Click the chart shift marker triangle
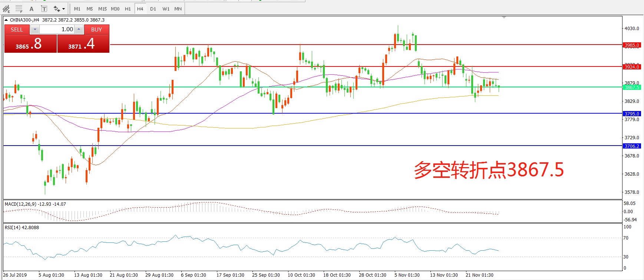Image resolution: width=644 pixels, height=280 pixels. tap(504, 17)
